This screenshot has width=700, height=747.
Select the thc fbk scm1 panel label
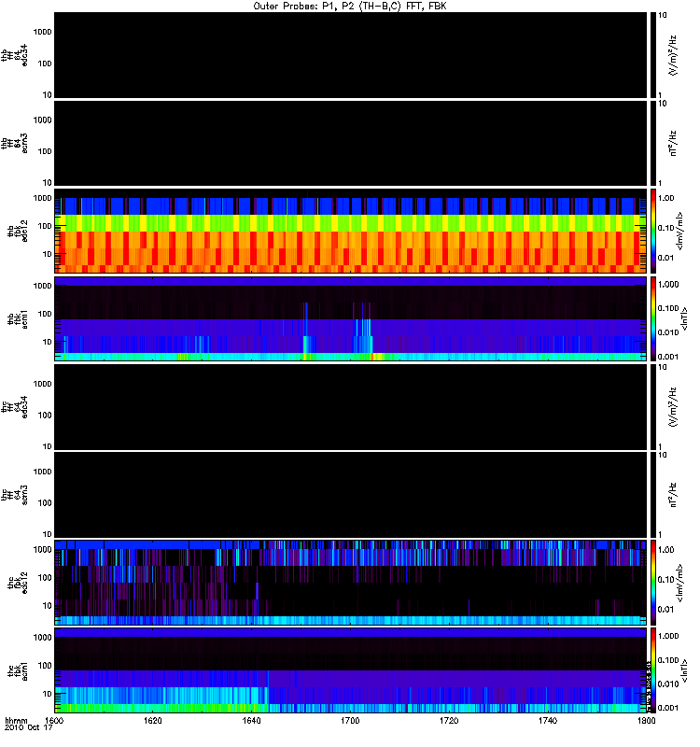point(18,670)
